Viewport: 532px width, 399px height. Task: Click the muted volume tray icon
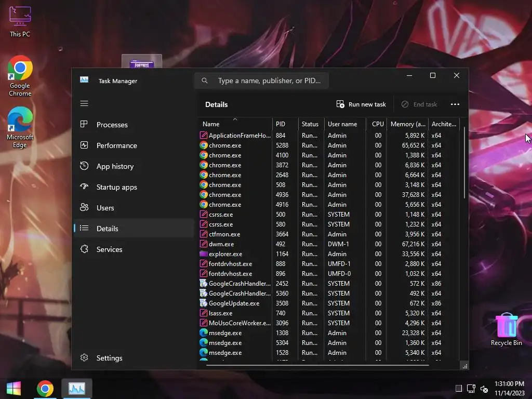coord(484,389)
